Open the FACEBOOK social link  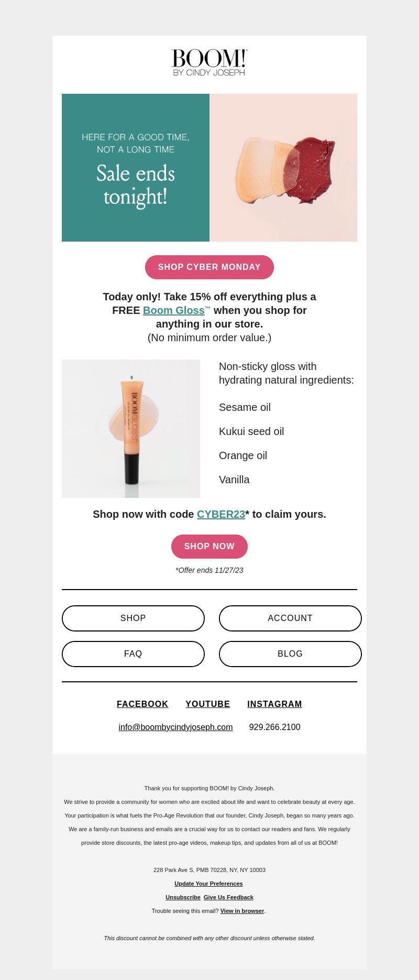(x=142, y=704)
